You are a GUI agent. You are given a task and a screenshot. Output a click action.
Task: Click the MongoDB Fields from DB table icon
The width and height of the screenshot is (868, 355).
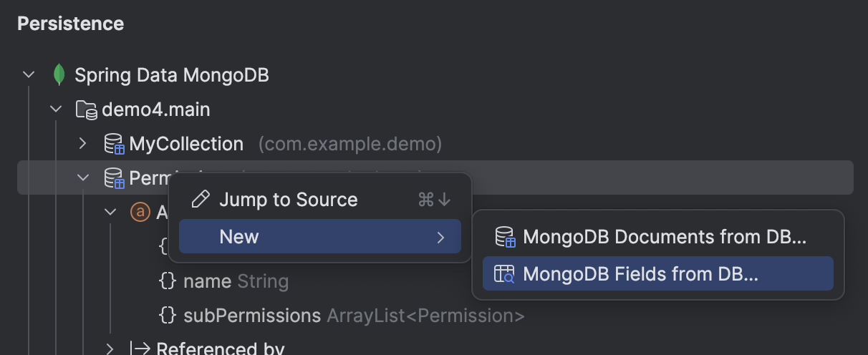click(505, 274)
